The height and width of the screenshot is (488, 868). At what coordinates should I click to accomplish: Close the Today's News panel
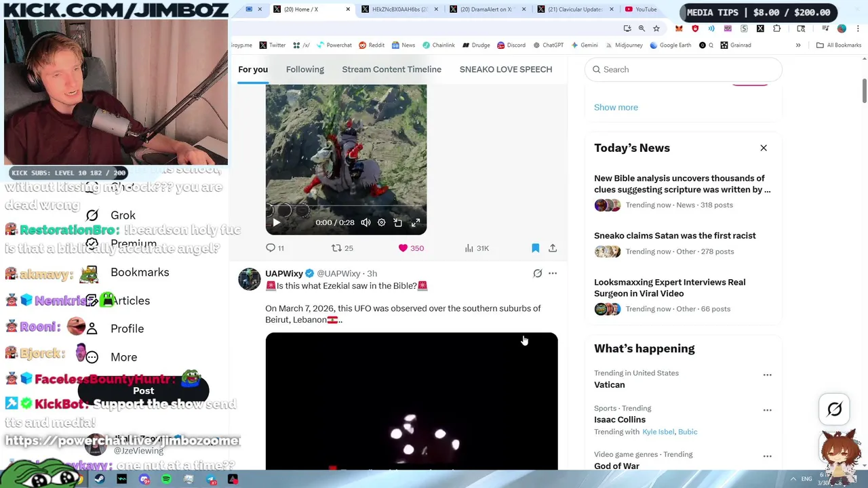(x=764, y=148)
